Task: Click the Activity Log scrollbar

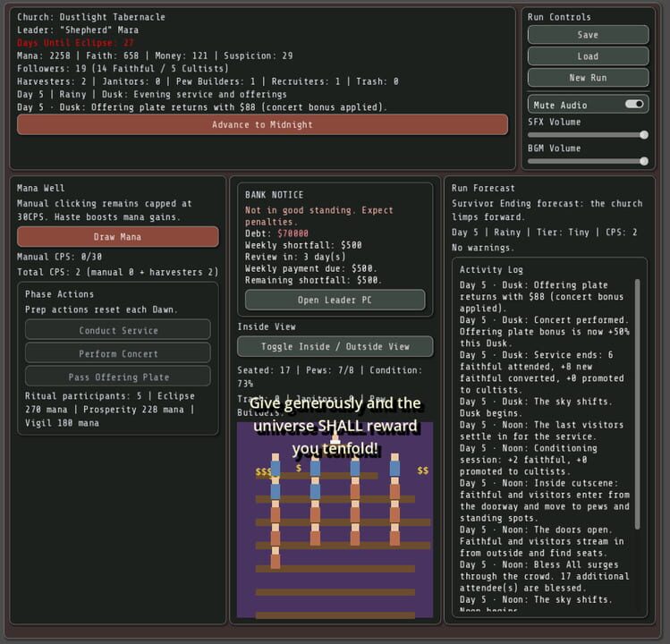Action: coord(637,403)
